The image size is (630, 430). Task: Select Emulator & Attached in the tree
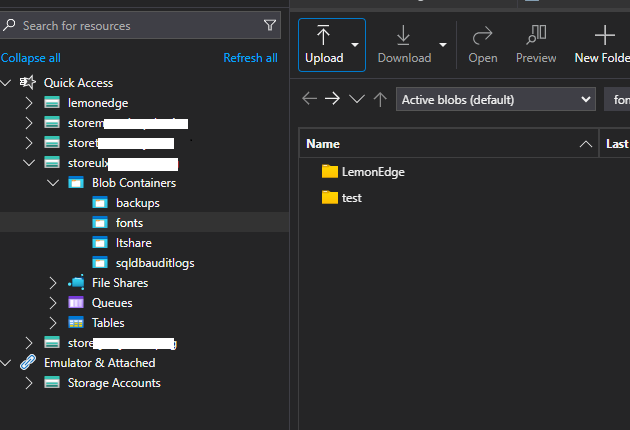100,363
